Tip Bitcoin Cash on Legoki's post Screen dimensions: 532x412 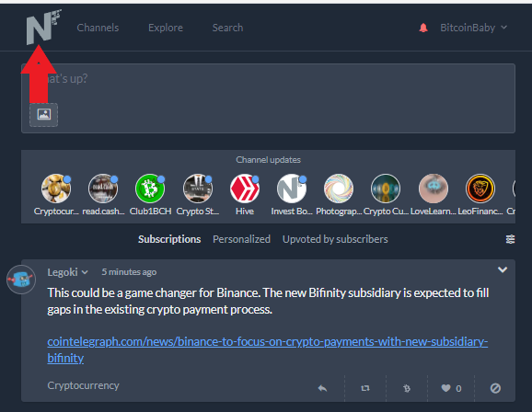tap(407, 388)
